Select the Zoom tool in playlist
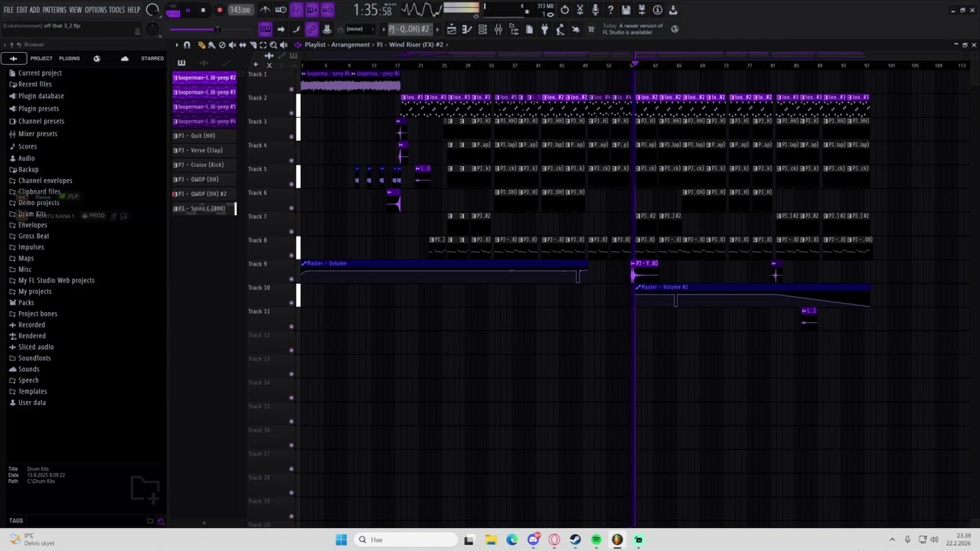 click(x=273, y=44)
